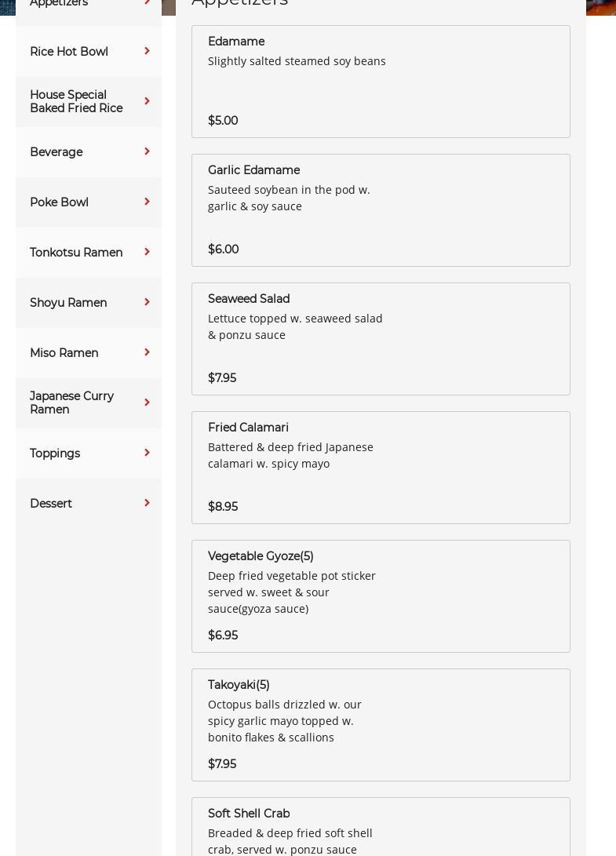Choose the Edamame menu item
The width and height of the screenshot is (616, 856).
tap(381, 82)
